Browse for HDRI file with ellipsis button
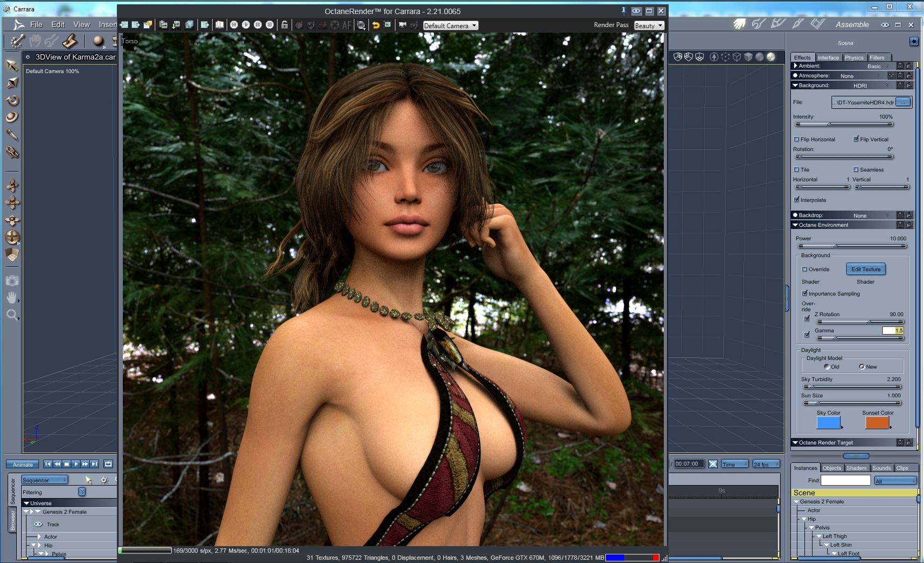 point(903,102)
